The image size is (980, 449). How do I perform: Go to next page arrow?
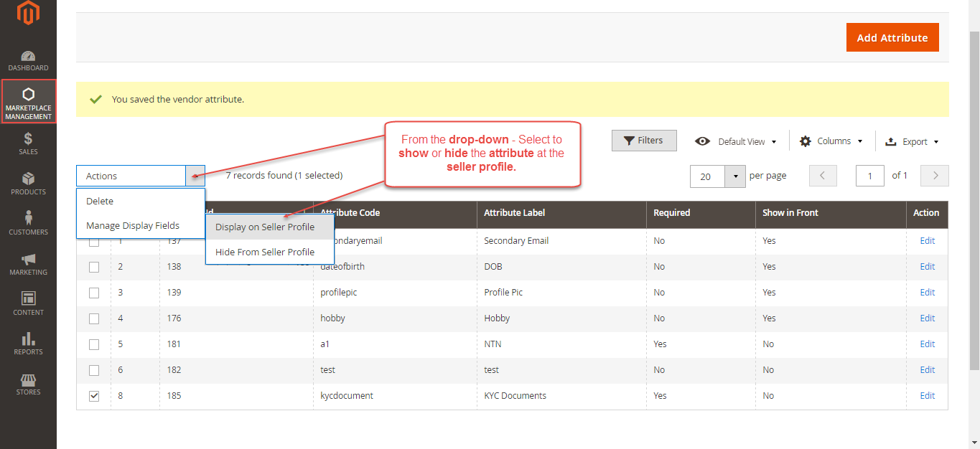[935, 176]
